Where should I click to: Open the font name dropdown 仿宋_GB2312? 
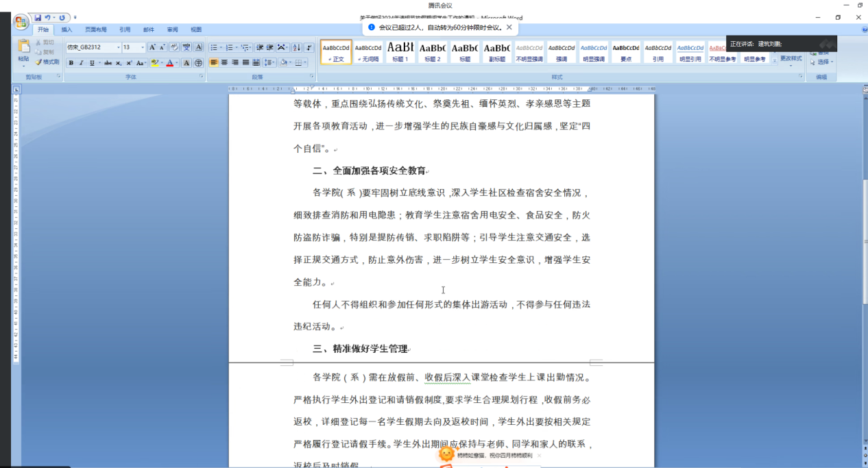tap(118, 48)
